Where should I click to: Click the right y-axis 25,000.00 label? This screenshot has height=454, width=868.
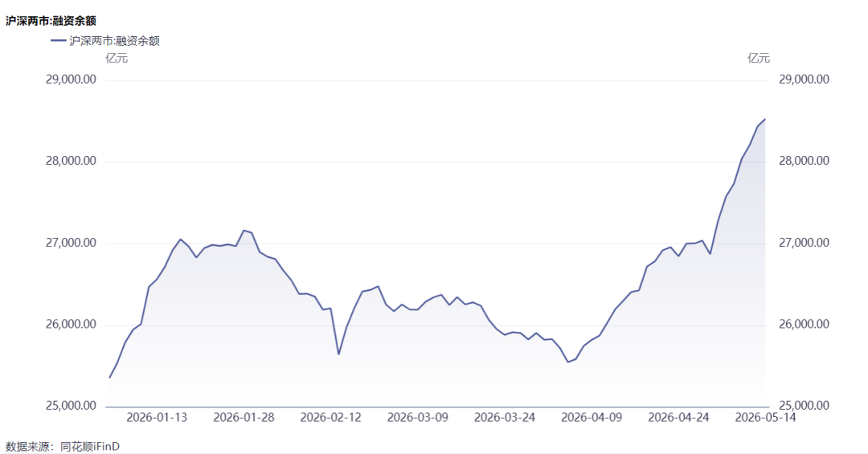click(804, 406)
